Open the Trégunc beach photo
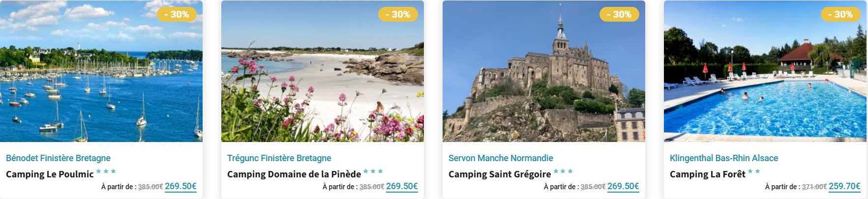Screen dimensions: 868x199 [x=322, y=79]
